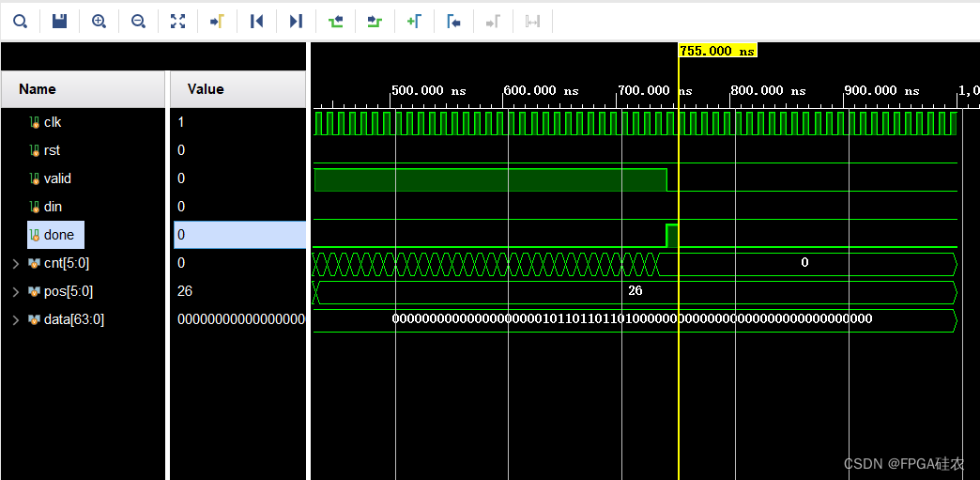This screenshot has width=980, height=480.
Task: Click the cnt waveform value 0 segment
Action: pyautogui.click(x=804, y=263)
